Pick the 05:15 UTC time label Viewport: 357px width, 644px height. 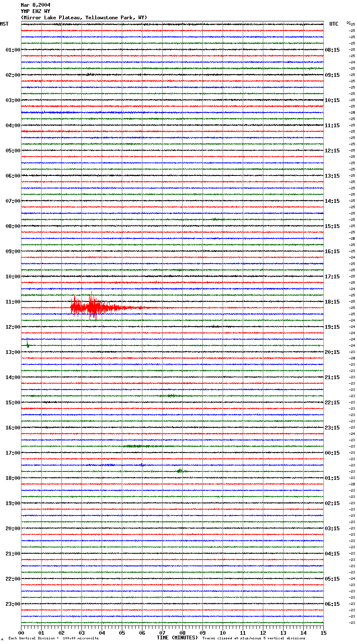point(332,579)
